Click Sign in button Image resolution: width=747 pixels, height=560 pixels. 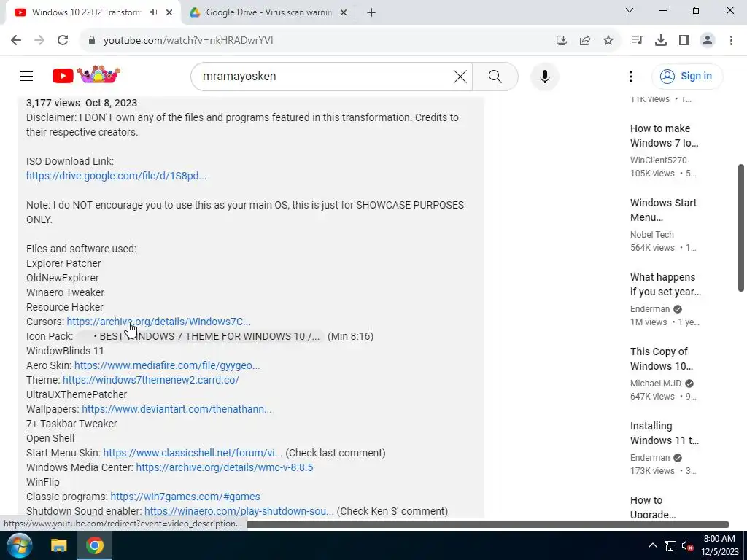687,76
